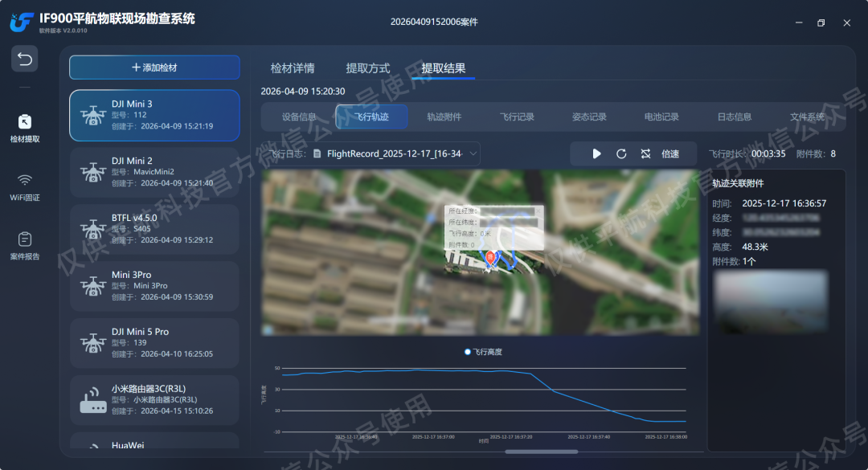Open the 倍速 speed selector

pyautogui.click(x=670, y=154)
